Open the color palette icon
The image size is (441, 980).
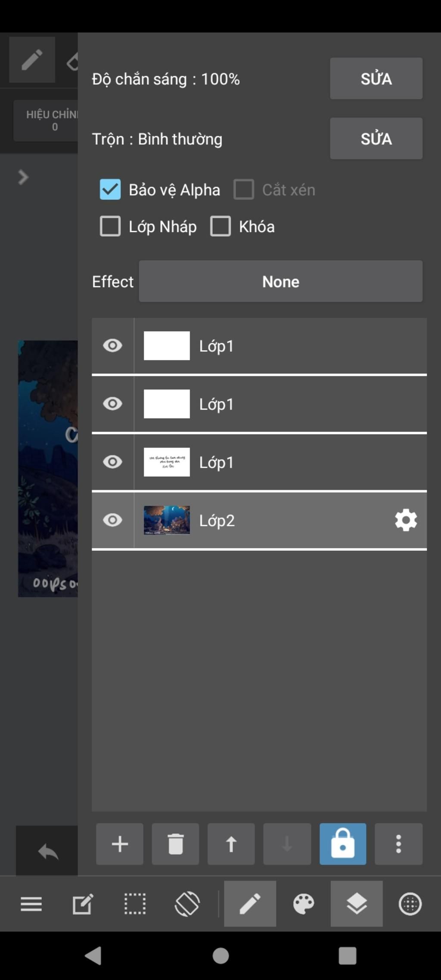coord(304,904)
